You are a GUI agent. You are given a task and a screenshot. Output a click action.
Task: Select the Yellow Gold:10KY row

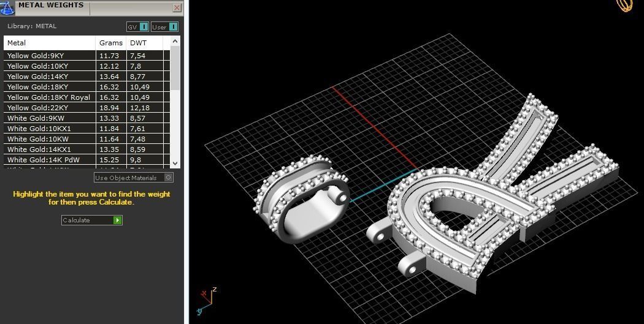coord(86,66)
